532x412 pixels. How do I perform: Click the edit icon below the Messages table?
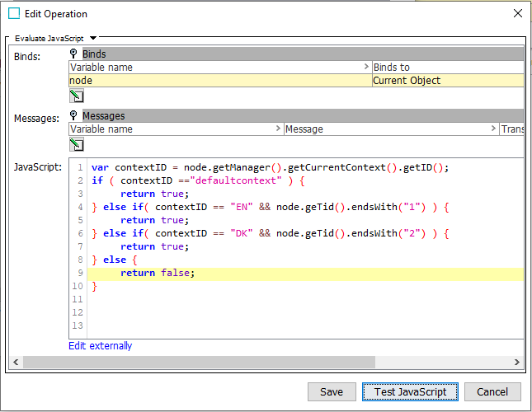[x=76, y=144]
